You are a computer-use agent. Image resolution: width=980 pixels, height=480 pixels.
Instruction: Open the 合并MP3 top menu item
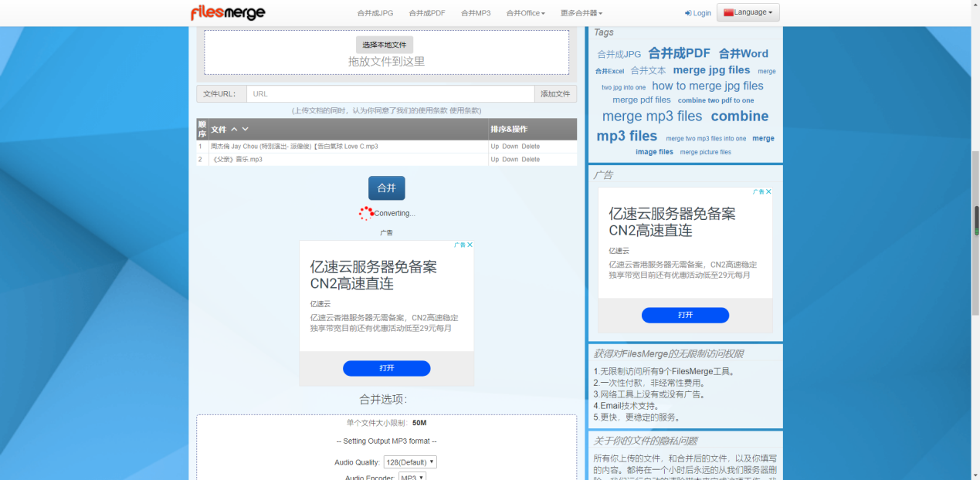[476, 13]
